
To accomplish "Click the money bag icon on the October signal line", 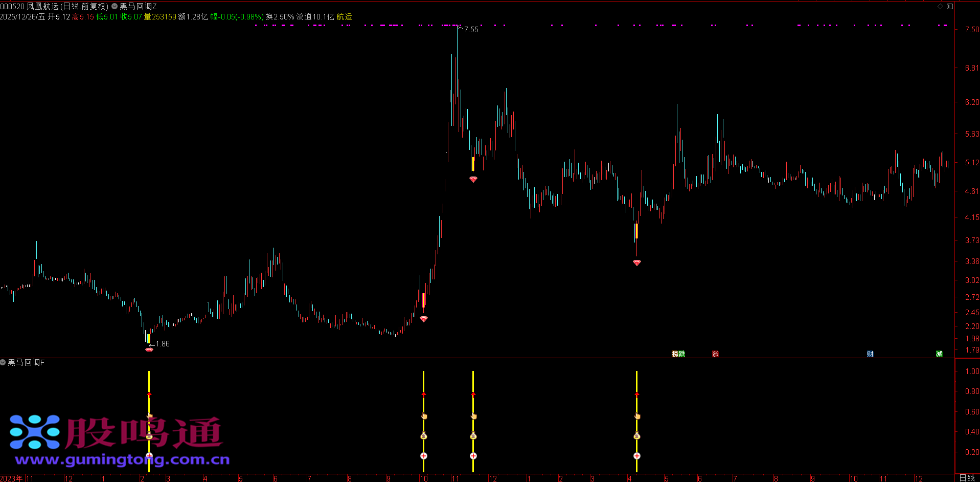I will pos(423,436).
